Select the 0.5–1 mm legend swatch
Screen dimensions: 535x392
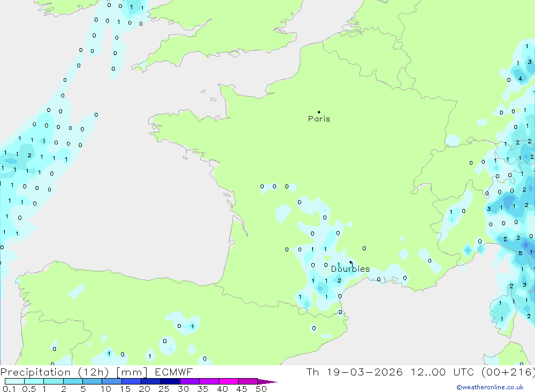pos(34,381)
